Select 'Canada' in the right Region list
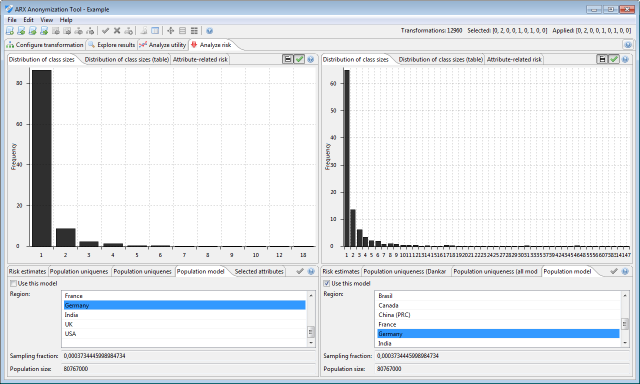640x384 pixels. tap(498, 305)
